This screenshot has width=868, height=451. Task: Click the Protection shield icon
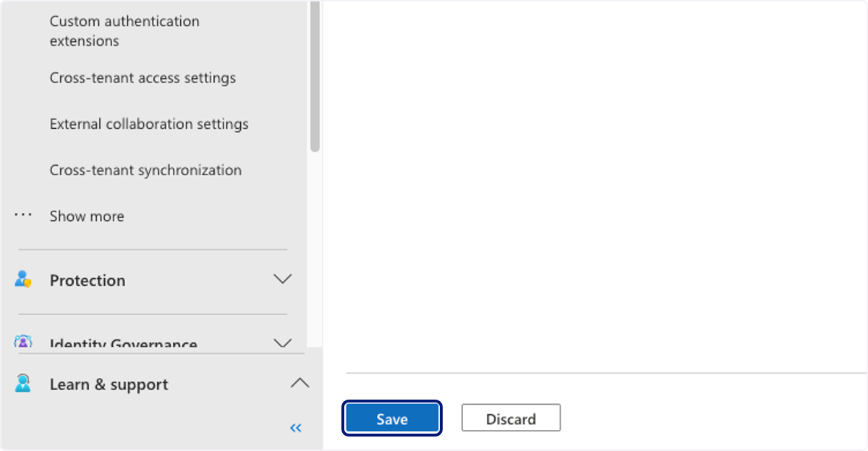23,279
